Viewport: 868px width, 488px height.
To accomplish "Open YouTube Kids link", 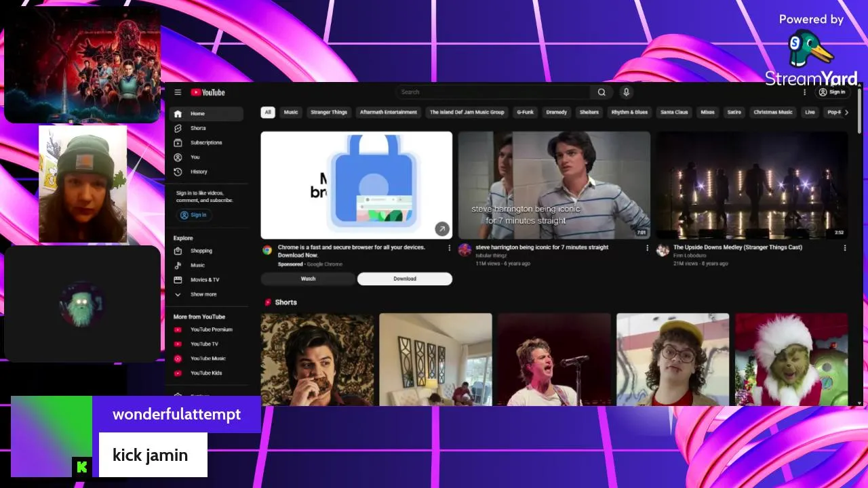I will coord(206,373).
